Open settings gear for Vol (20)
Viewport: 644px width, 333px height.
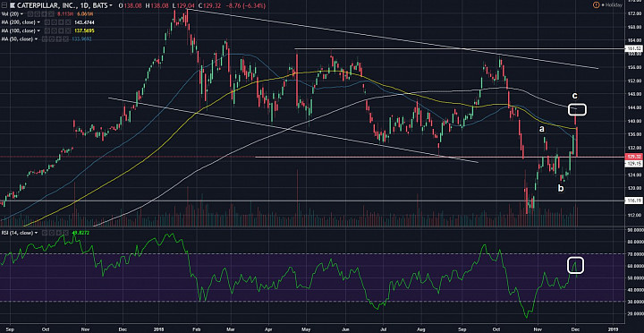coord(38,14)
